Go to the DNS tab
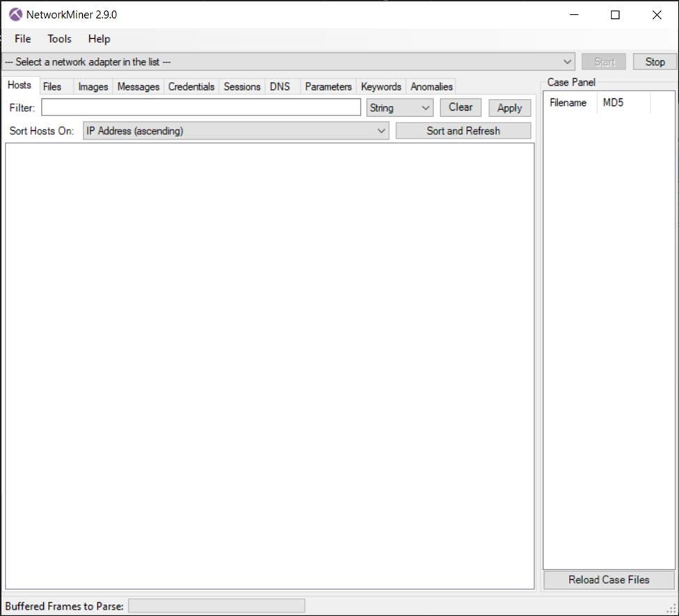Image resolution: width=679 pixels, height=616 pixels. click(x=280, y=87)
